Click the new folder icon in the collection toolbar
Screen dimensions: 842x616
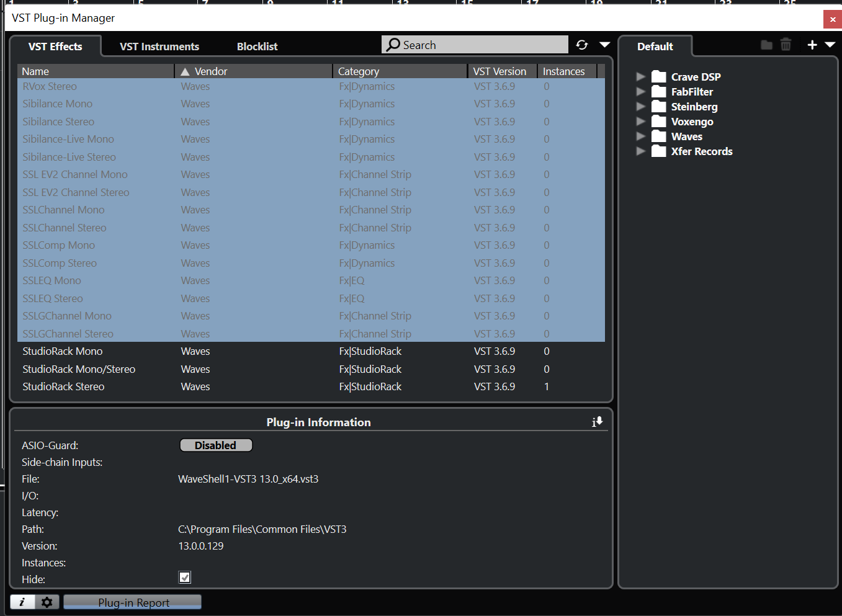coord(767,45)
